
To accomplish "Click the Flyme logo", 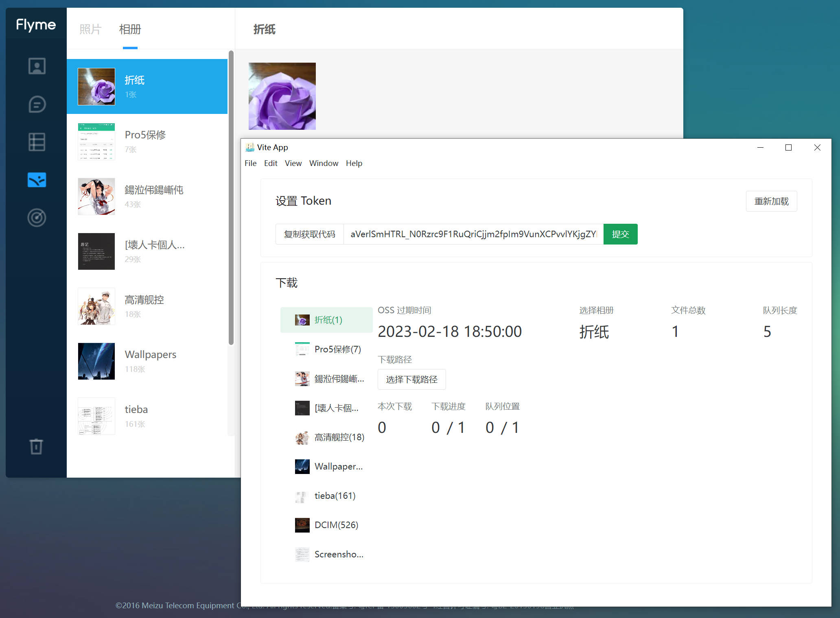I will [36, 25].
